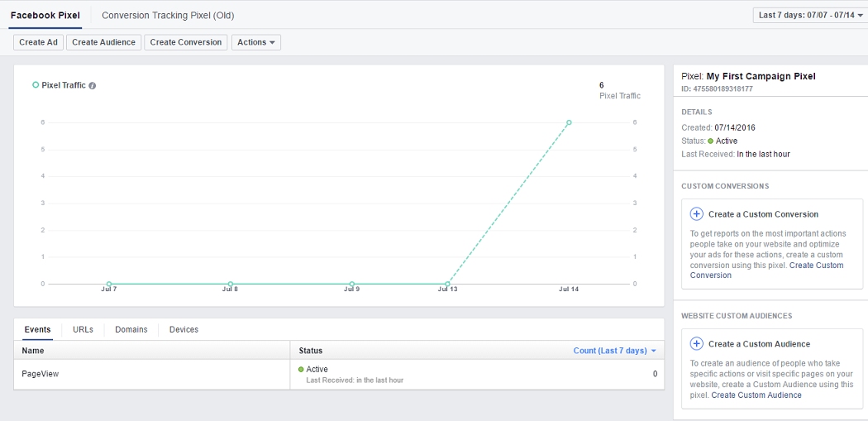Click the Create a Custom Audience heading
This screenshot has height=421, width=868.
[759, 344]
